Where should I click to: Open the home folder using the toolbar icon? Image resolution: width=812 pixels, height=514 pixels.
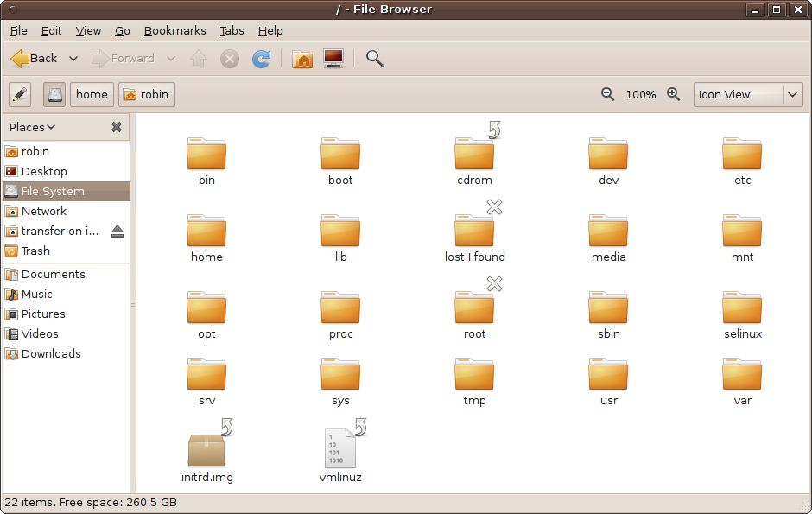point(301,58)
